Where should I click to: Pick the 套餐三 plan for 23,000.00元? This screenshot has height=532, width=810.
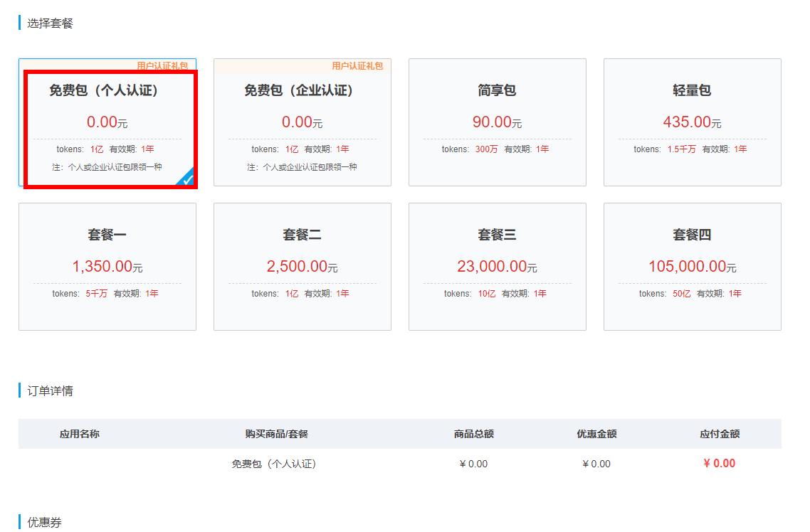[x=497, y=266]
